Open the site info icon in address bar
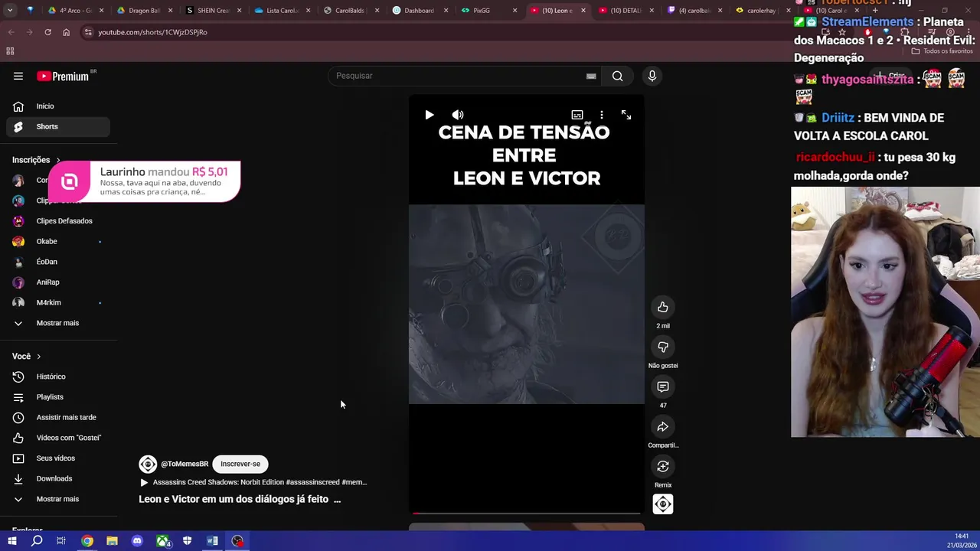This screenshot has height=551, width=980. point(88,32)
